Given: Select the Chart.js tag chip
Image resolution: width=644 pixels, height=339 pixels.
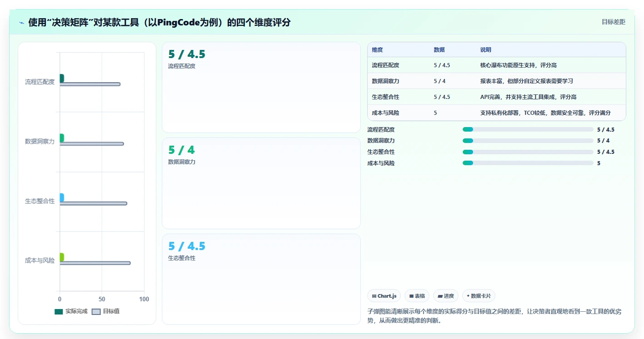Looking at the screenshot, I should coord(384,296).
